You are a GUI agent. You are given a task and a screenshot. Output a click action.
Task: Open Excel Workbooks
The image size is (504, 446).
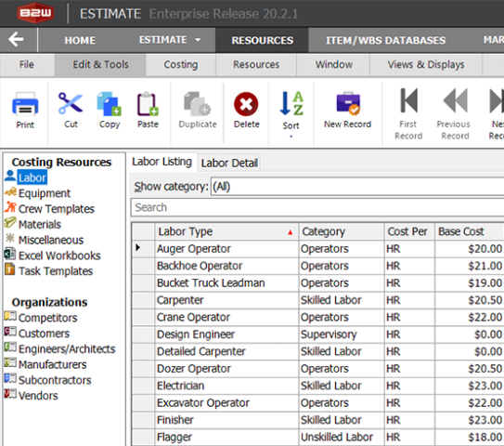click(x=59, y=256)
